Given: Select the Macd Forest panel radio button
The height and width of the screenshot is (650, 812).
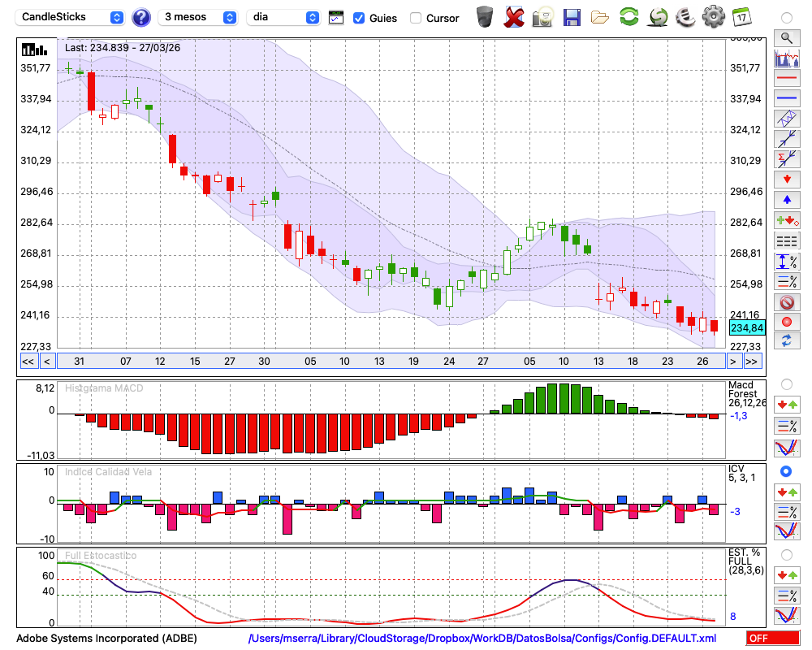Looking at the screenshot, I should point(786,383).
